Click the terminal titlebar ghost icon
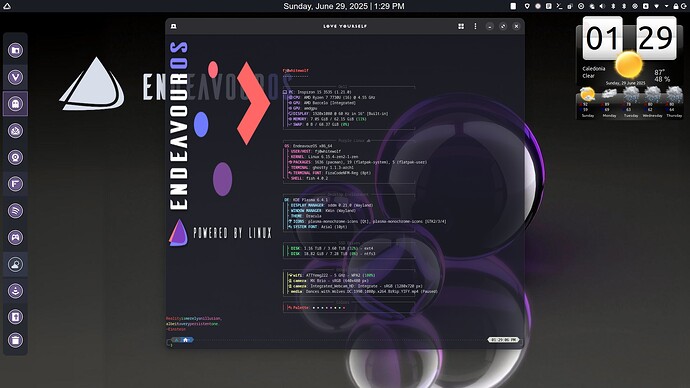The image size is (690, 388). pos(173,26)
